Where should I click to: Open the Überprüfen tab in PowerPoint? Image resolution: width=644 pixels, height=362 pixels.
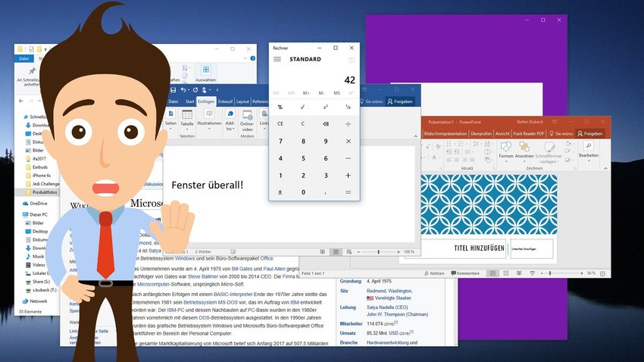(481, 133)
